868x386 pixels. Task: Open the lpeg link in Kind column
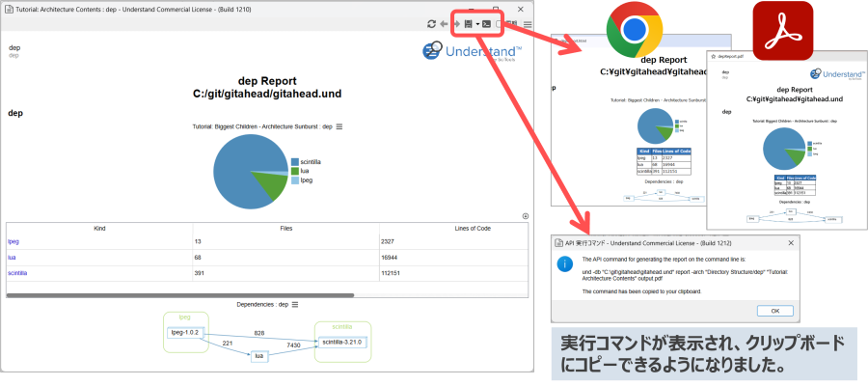[14, 241]
